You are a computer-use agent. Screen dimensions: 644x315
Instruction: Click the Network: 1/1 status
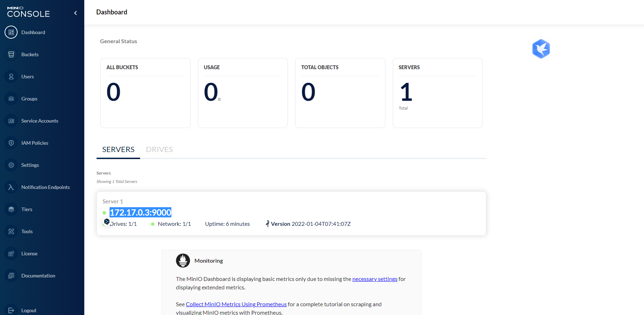click(x=174, y=224)
